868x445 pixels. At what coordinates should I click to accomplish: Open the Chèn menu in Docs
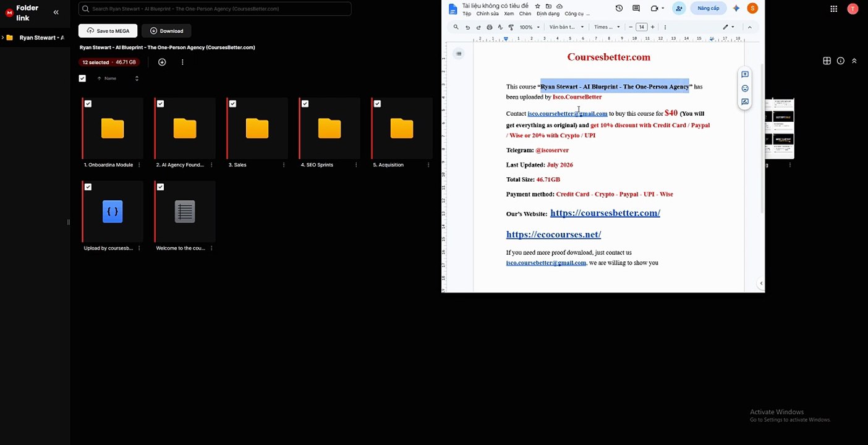(525, 14)
